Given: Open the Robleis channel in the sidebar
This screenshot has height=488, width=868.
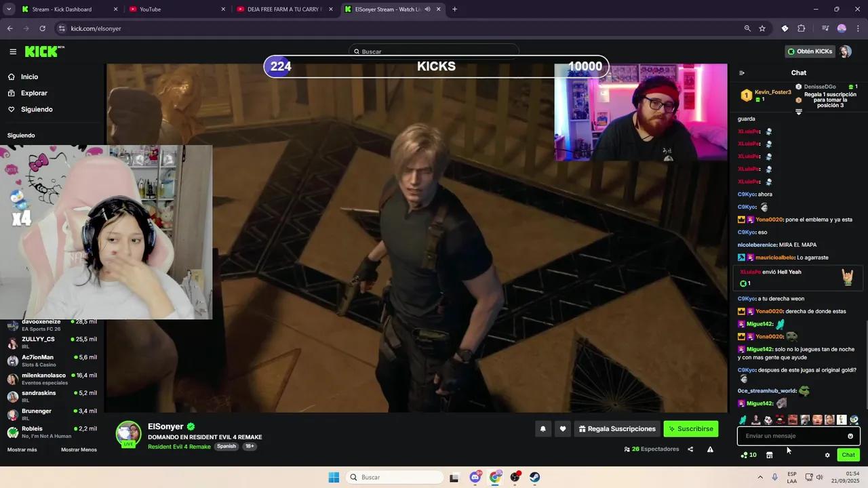Looking at the screenshot, I should (52, 432).
